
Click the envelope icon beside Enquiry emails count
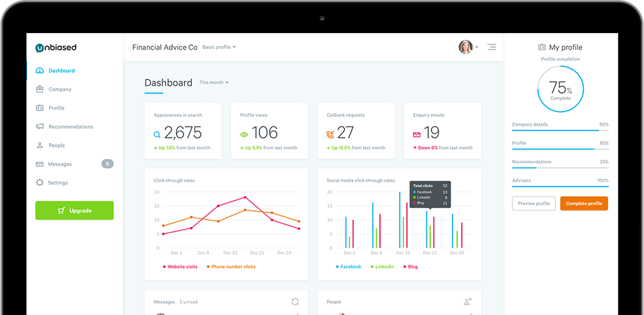coord(417,134)
